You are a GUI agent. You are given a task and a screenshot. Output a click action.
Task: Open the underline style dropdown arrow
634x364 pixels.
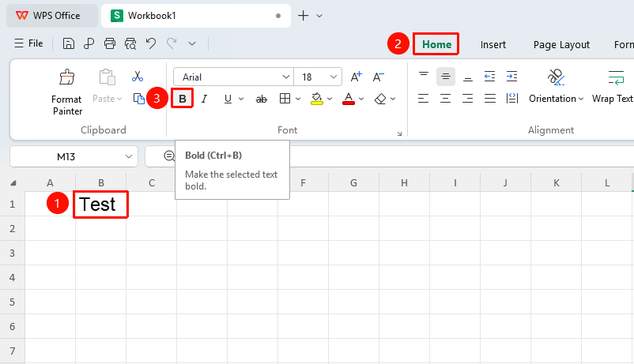click(241, 99)
